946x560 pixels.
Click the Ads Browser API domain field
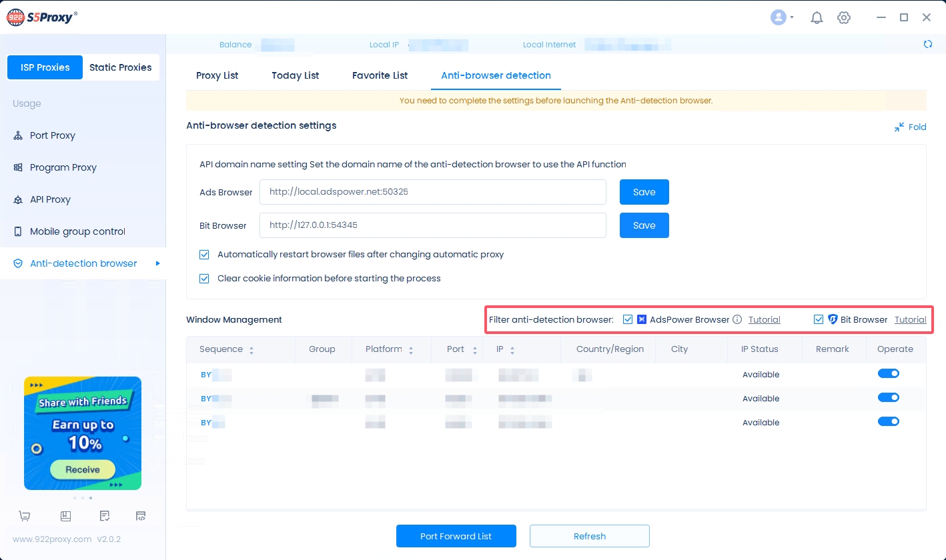[432, 192]
